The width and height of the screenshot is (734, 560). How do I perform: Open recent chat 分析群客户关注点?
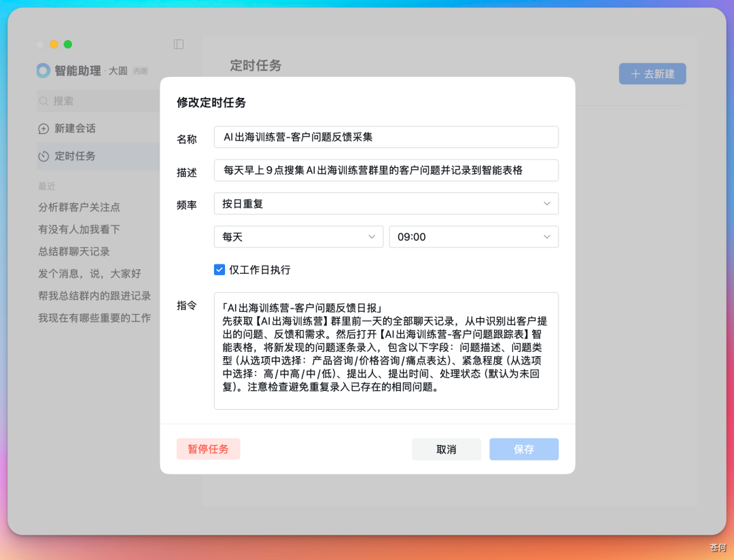coord(79,207)
